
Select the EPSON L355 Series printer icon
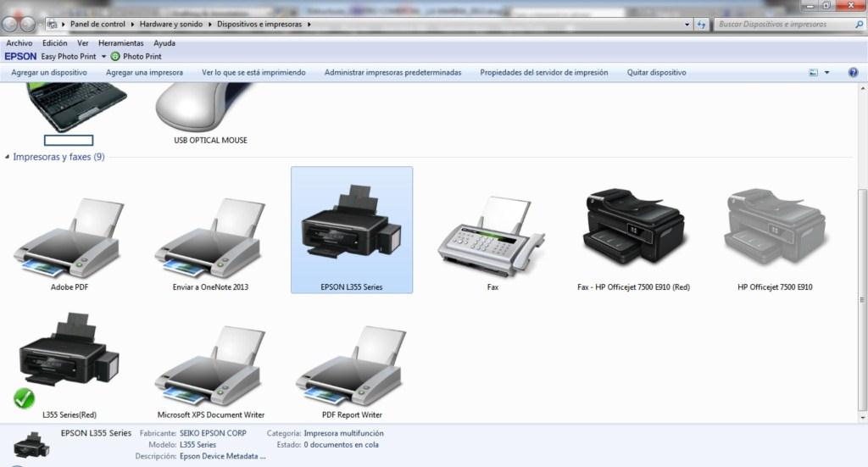coord(352,221)
